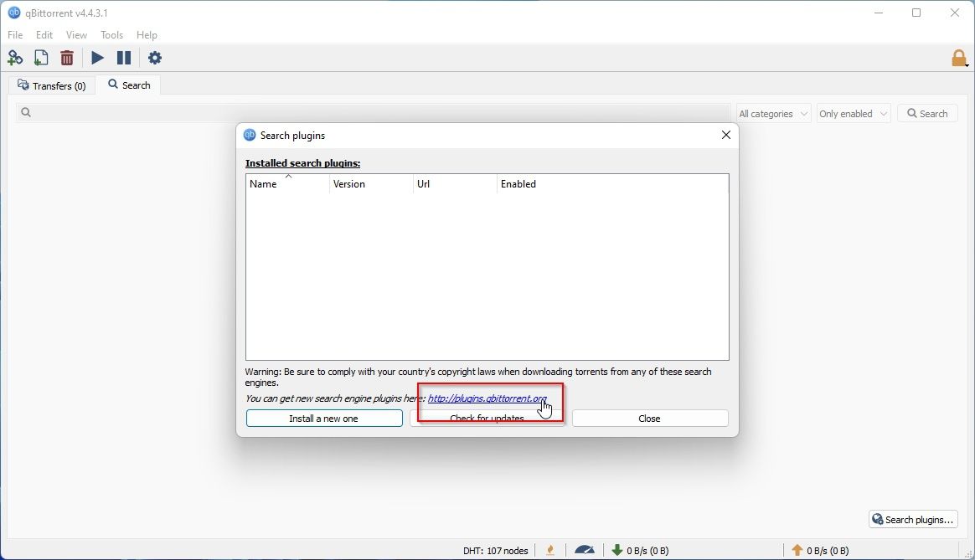The height and width of the screenshot is (560, 975).
Task: Open the View menu
Action: pyautogui.click(x=76, y=35)
